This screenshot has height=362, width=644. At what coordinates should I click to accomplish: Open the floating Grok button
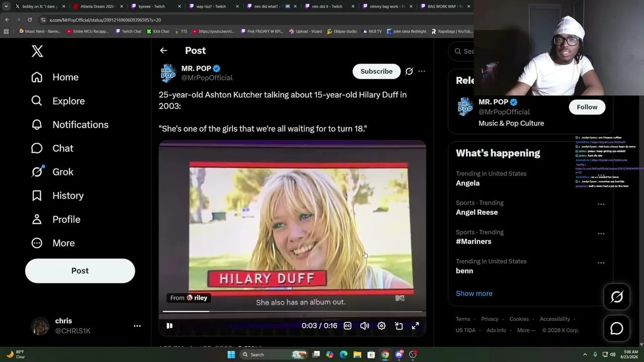coord(617,297)
